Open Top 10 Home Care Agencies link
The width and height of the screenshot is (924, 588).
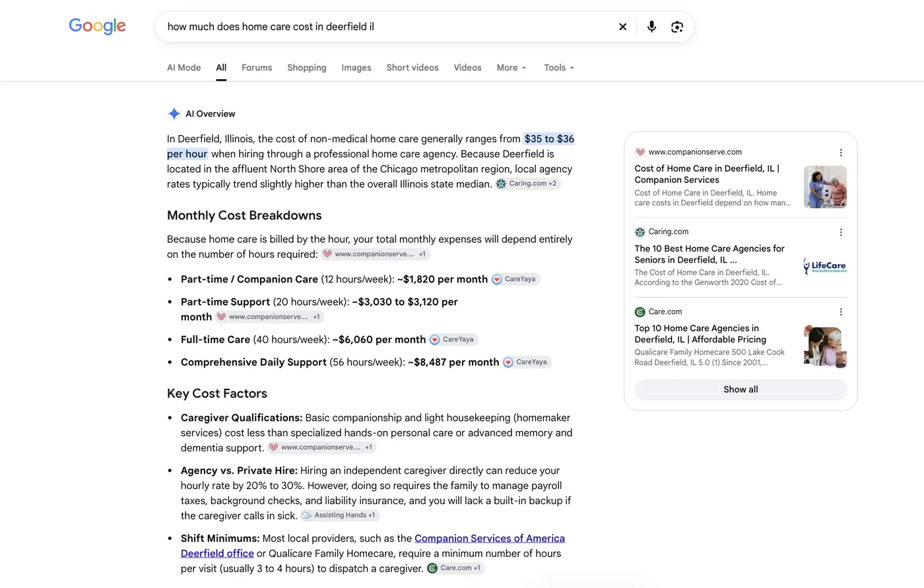point(700,333)
